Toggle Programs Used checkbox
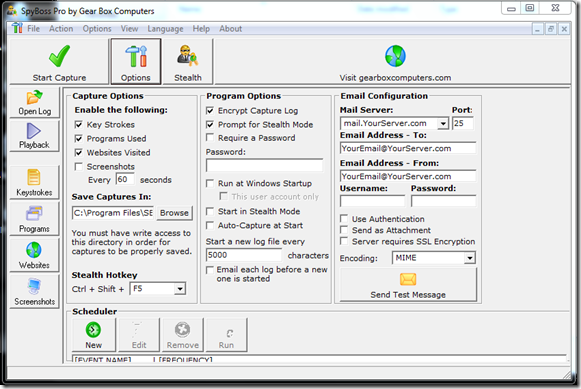Screen dimensions: 581x389 (x=79, y=139)
